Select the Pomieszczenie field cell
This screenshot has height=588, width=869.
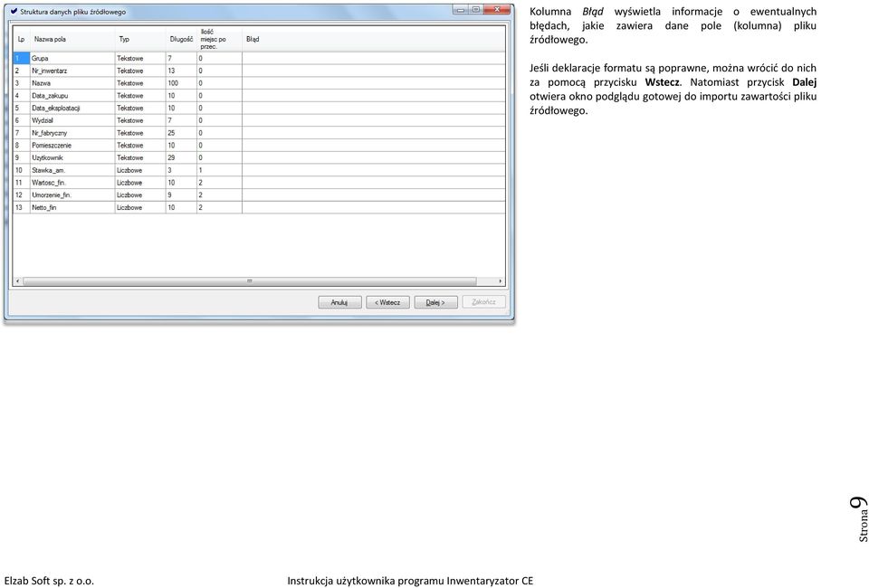pos(72,145)
